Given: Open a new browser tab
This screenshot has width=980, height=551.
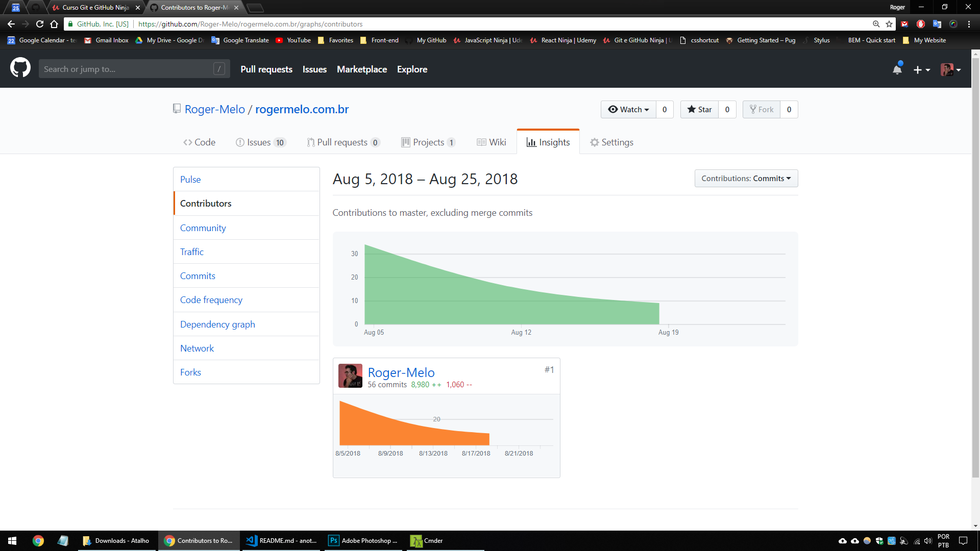Looking at the screenshot, I should (255, 8).
